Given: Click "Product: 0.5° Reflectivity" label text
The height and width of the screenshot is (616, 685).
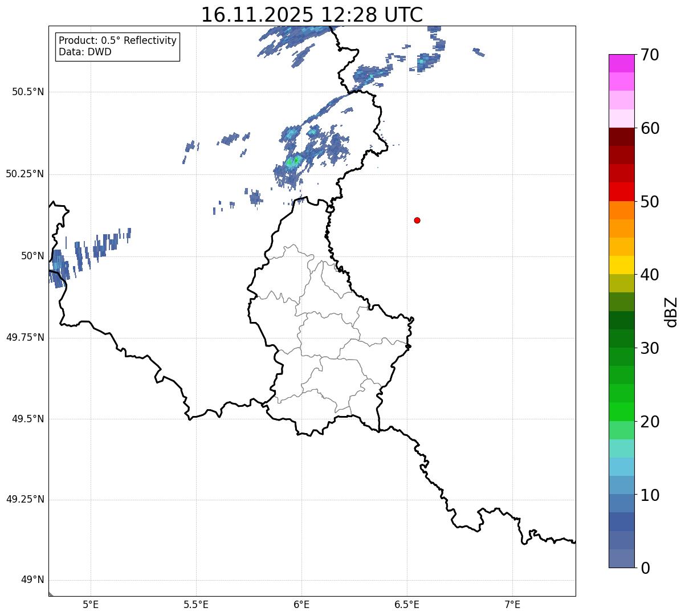Looking at the screenshot, I should [117, 41].
